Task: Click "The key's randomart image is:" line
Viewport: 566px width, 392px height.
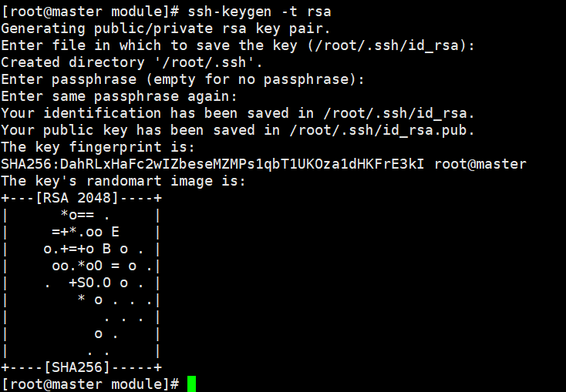Action: pos(123,181)
